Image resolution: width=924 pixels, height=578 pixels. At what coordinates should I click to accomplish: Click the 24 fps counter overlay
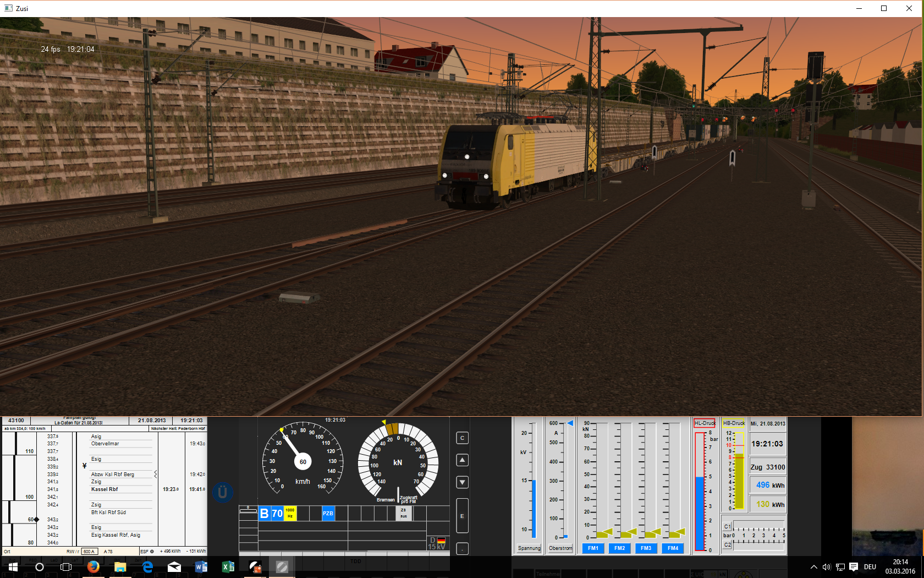click(51, 49)
